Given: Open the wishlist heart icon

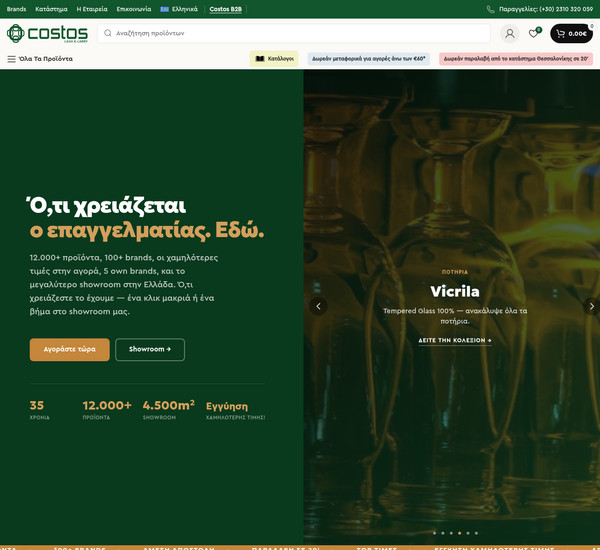Looking at the screenshot, I should 533,34.
